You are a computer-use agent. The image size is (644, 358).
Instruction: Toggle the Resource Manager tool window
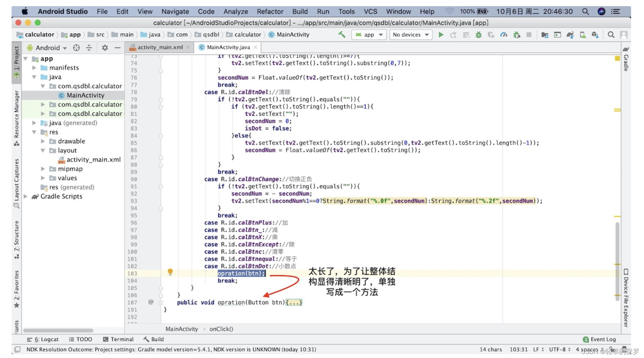16,118
